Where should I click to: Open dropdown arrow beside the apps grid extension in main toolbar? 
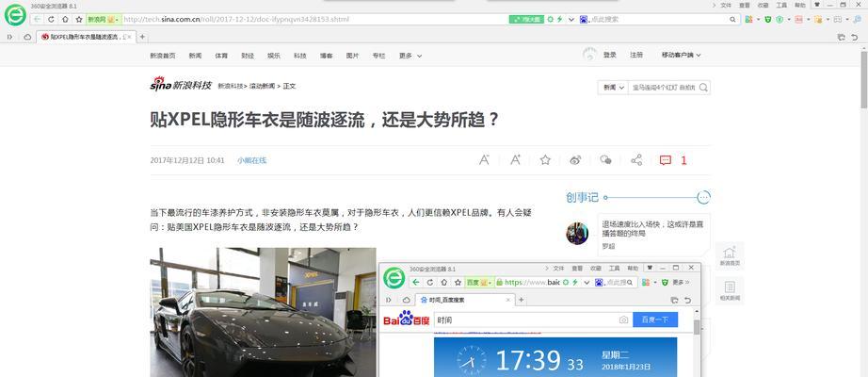tap(758, 19)
